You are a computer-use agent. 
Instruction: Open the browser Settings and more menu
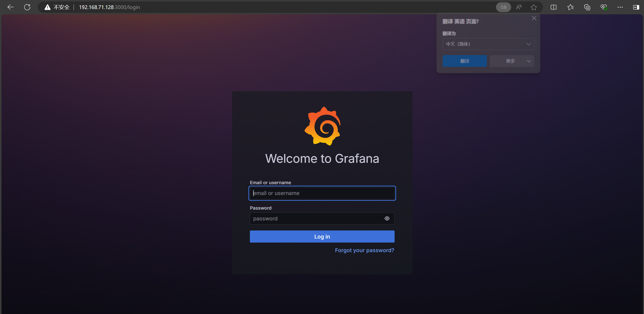click(x=620, y=7)
